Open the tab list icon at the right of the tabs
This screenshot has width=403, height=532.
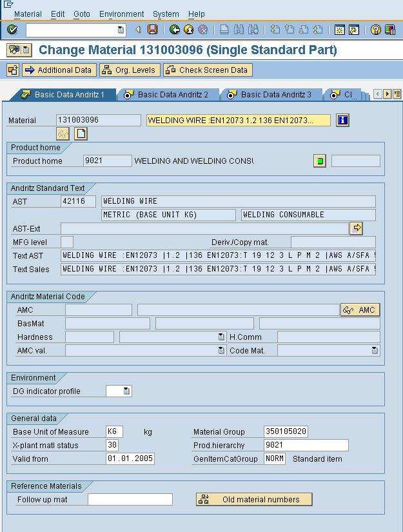[x=397, y=94]
